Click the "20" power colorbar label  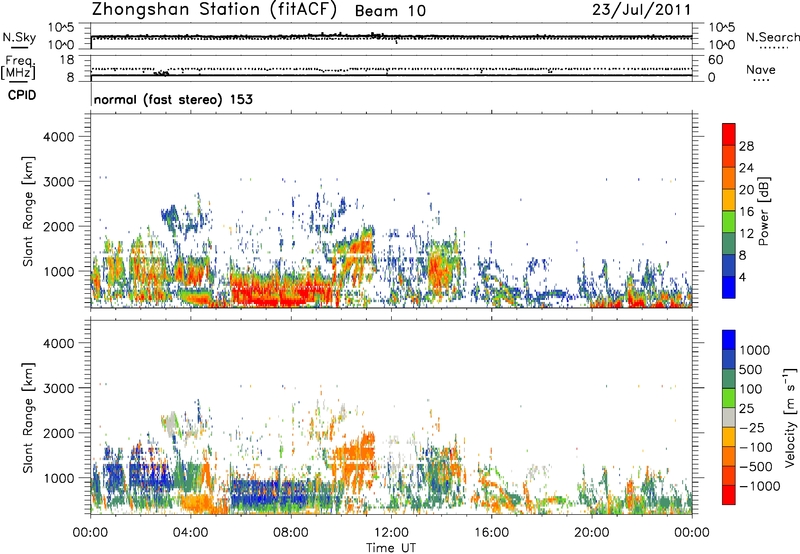746,190
